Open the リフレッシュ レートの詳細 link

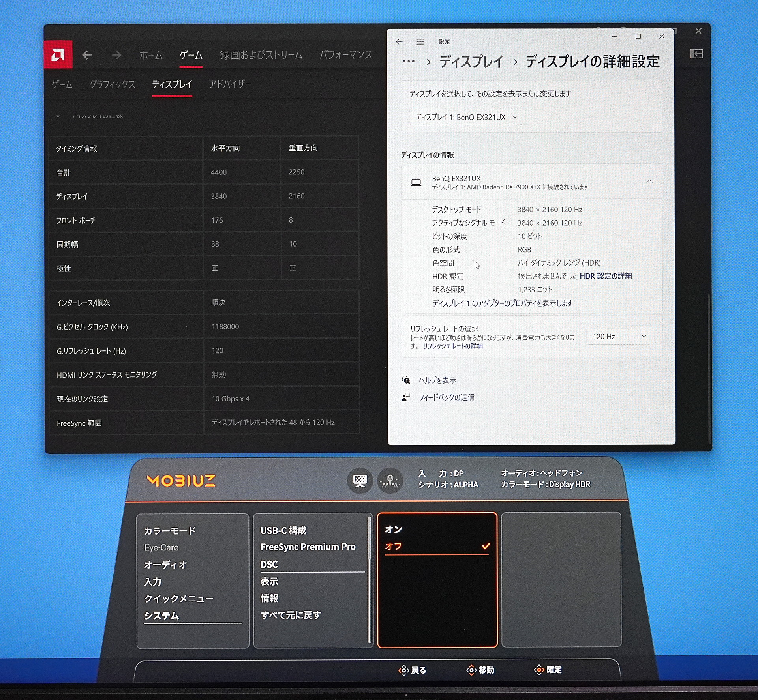[x=452, y=346]
